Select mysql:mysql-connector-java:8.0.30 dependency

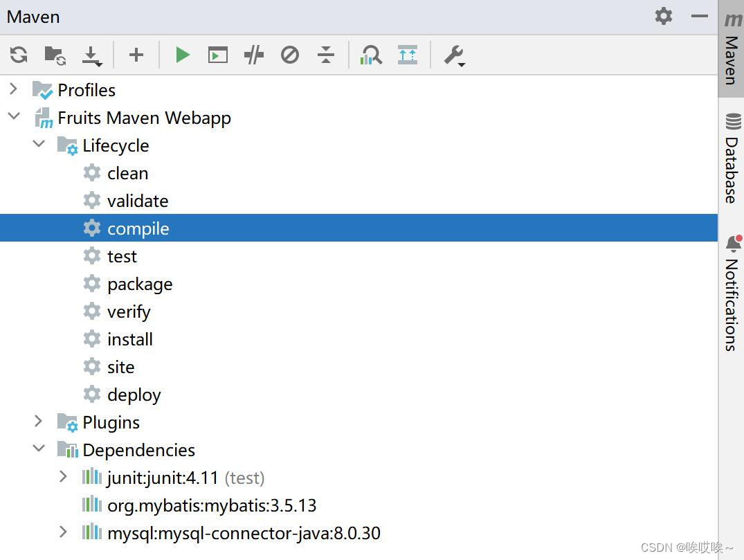click(x=244, y=533)
